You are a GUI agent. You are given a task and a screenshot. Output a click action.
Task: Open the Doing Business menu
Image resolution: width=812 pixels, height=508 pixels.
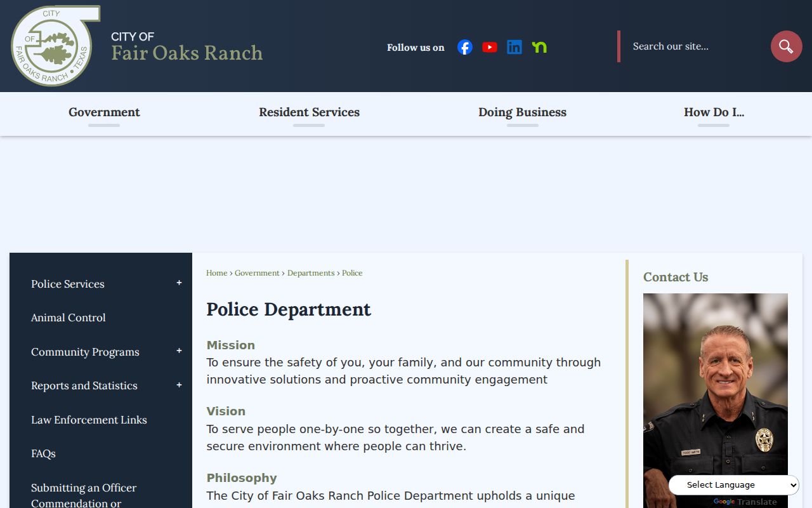click(x=522, y=112)
